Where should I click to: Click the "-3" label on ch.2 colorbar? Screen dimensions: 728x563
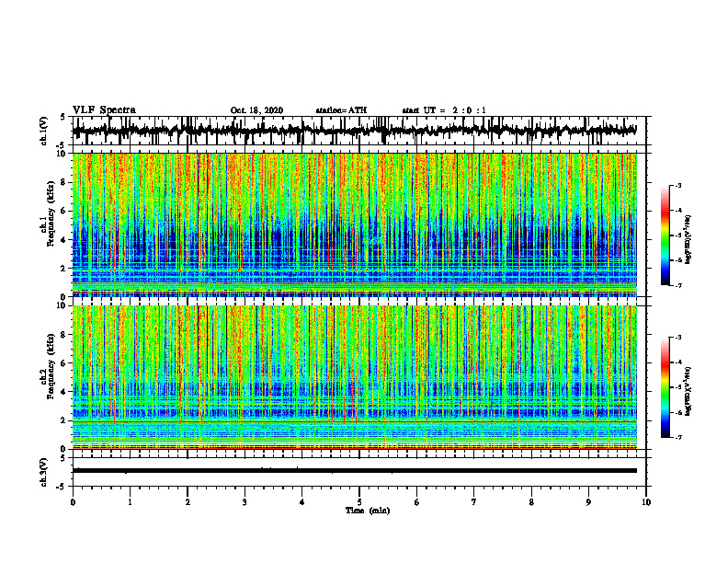click(x=678, y=338)
